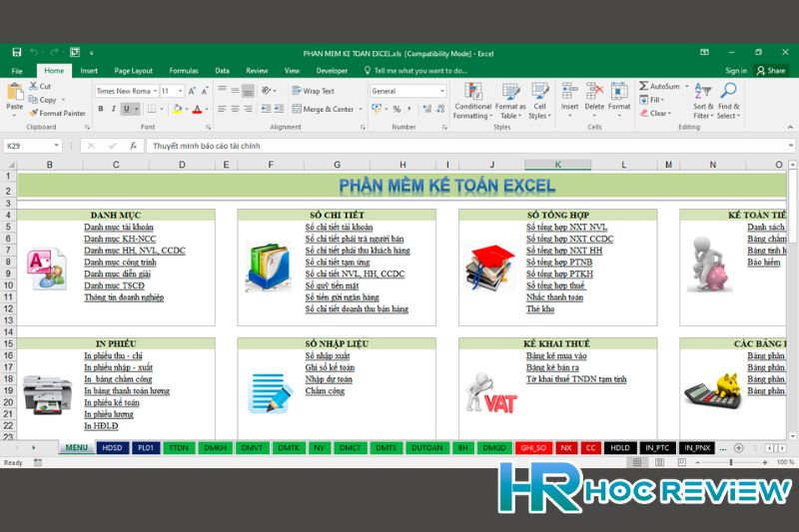Click the zoom slider handle
The image size is (799, 532).
click(731, 462)
